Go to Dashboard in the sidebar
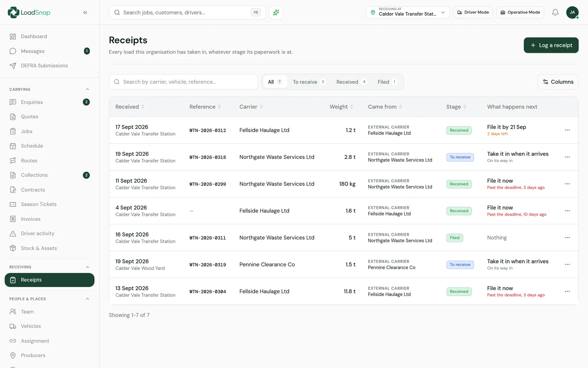The width and height of the screenshot is (588, 368). [x=50, y=36]
